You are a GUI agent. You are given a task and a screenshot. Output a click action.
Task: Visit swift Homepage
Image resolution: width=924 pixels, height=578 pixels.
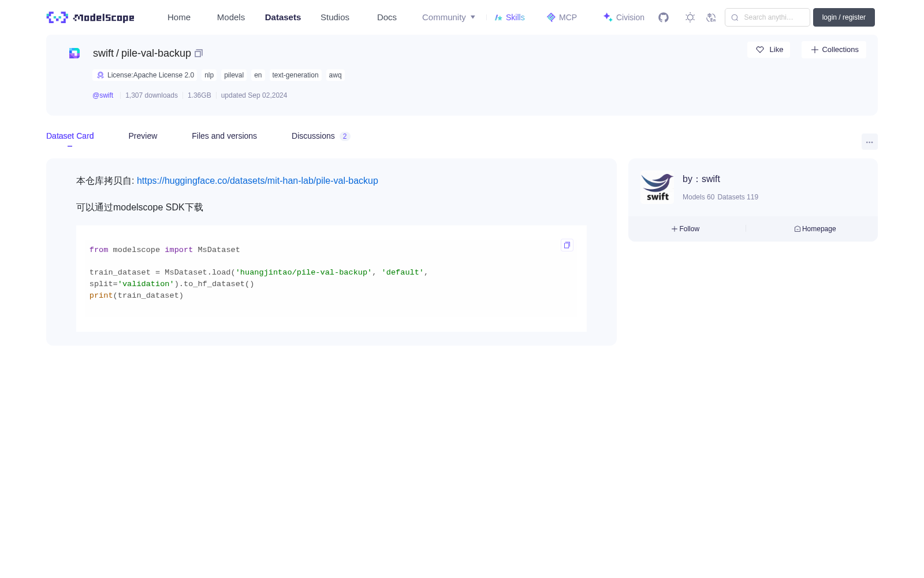pyautogui.click(x=815, y=229)
